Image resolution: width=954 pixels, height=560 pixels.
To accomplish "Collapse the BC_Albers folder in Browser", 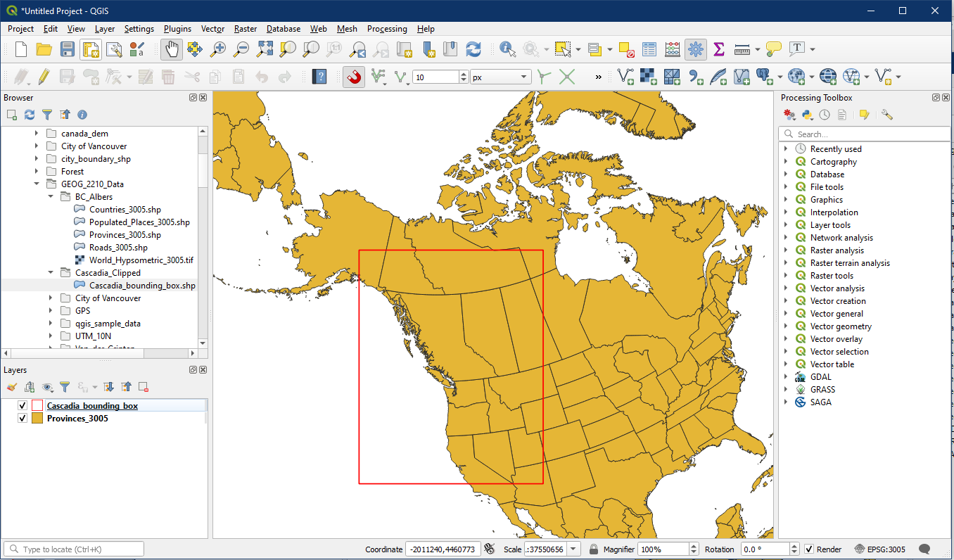I will pyautogui.click(x=51, y=197).
